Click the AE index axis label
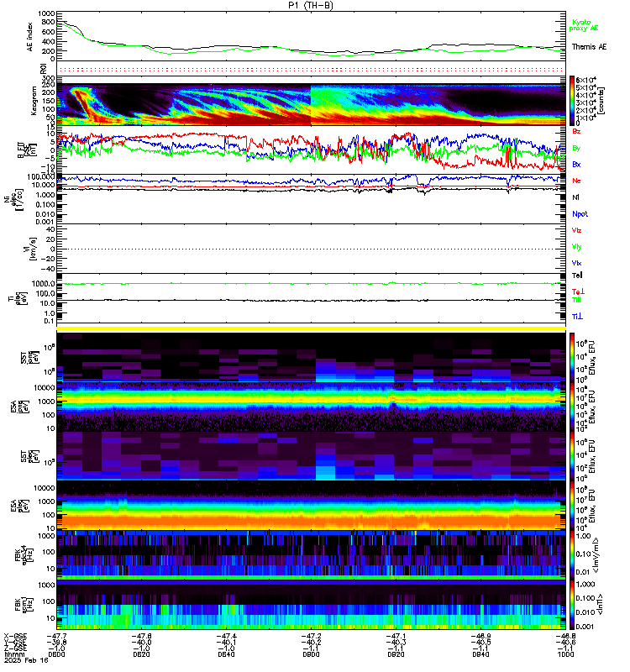This screenshot has height=672, width=630. pos(29,37)
